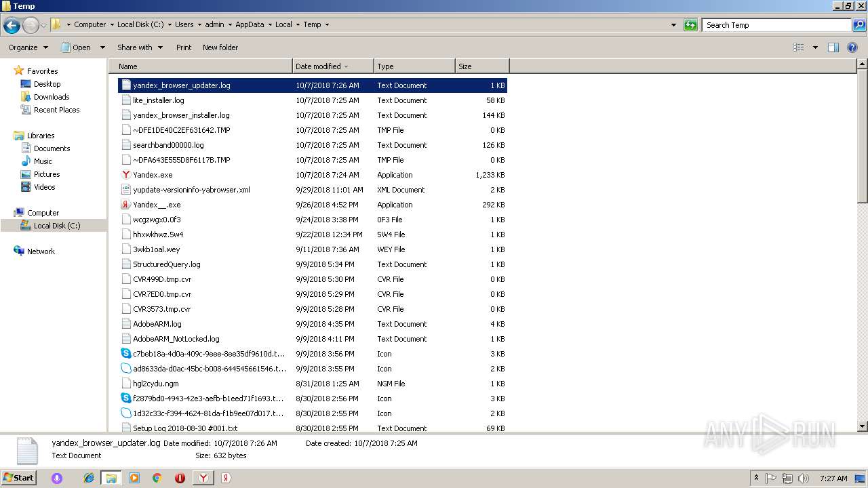
Task: Show hidden tray icons arrow
Action: [756, 479]
